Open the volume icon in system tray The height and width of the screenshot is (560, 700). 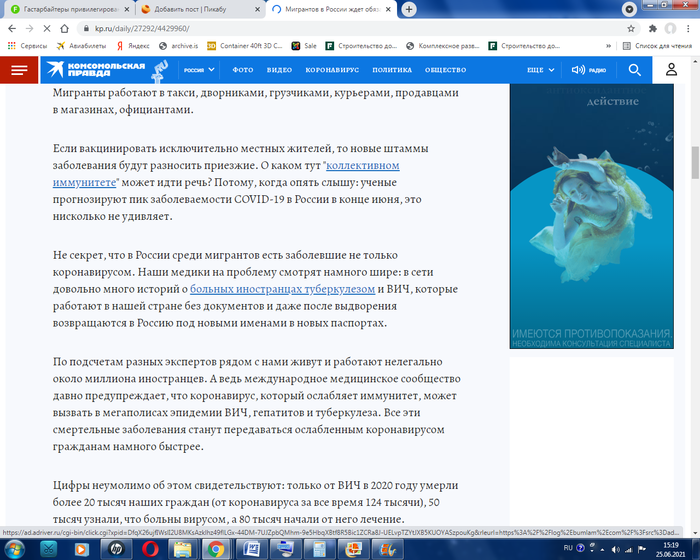[615, 549]
